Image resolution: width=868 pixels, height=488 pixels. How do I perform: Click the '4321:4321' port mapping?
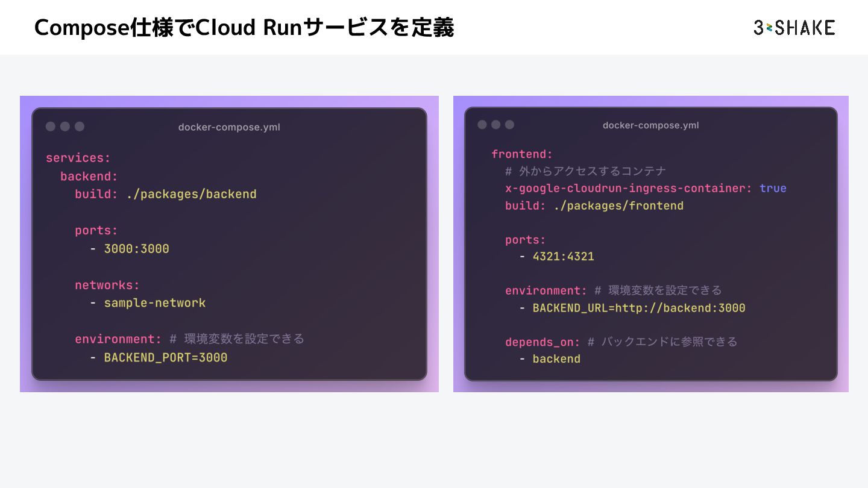pyautogui.click(x=564, y=257)
